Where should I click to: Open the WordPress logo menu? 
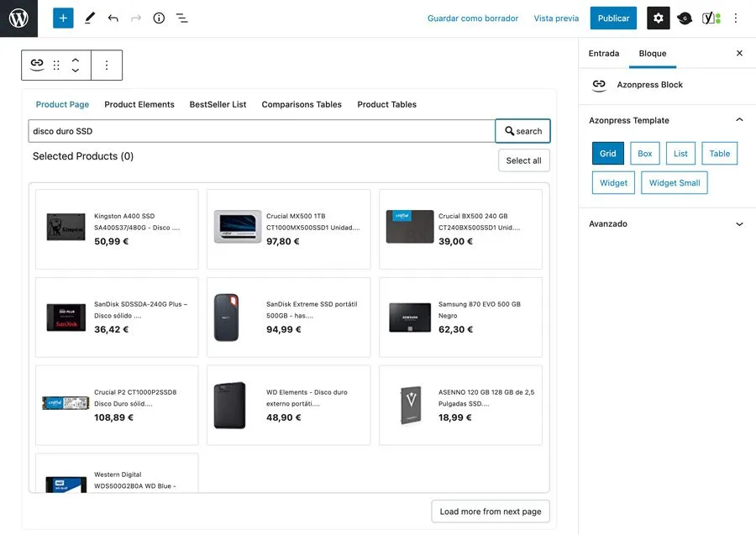pyautogui.click(x=18, y=18)
